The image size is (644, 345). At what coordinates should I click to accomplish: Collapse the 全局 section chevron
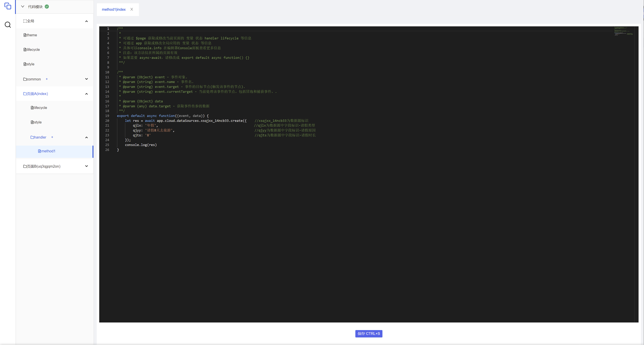click(87, 21)
